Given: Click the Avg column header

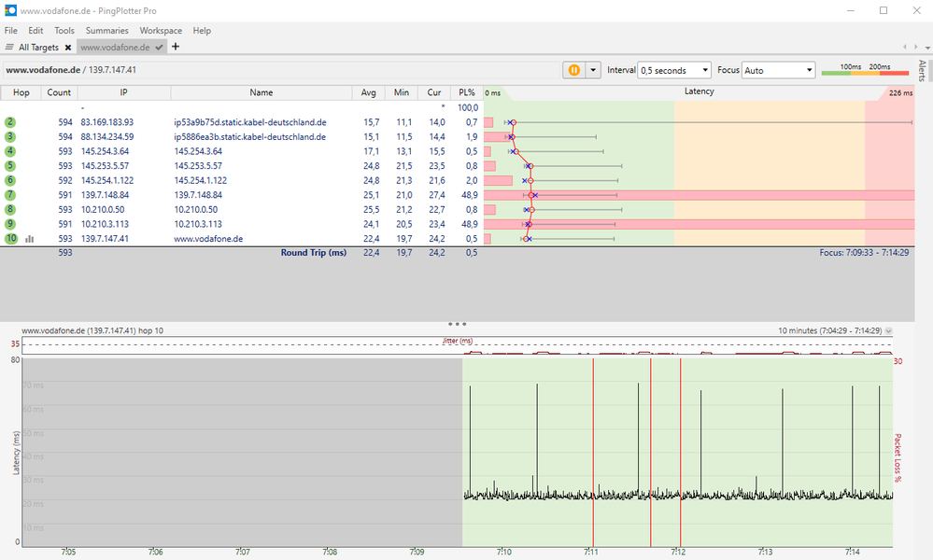Looking at the screenshot, I should [370, 92].
